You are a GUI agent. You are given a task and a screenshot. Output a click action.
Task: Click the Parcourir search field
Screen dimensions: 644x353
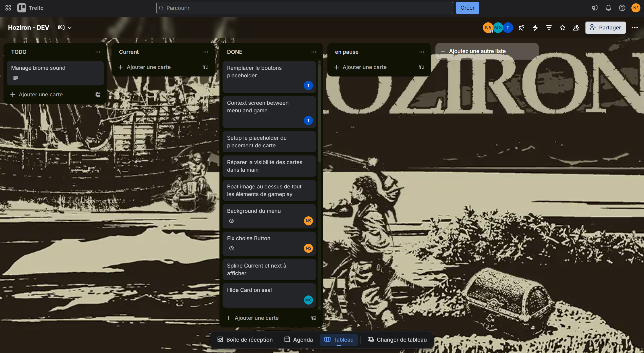click(304, 8)
